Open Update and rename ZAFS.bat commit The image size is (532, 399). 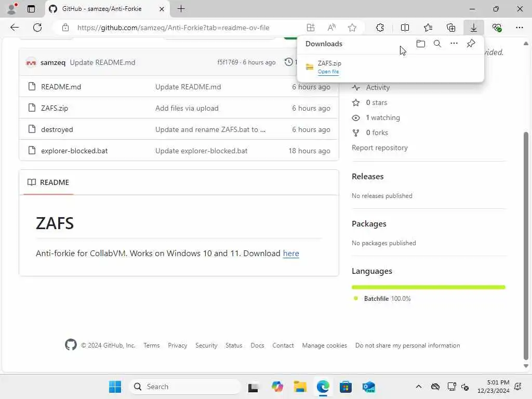coord(210,129)
